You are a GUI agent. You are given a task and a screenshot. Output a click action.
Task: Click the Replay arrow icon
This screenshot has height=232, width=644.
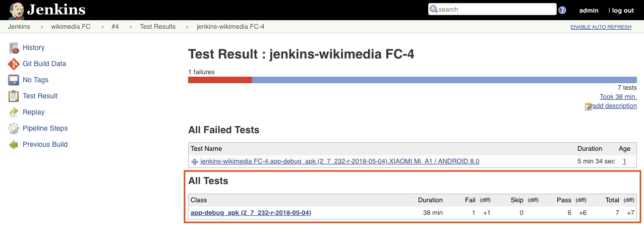14,112
